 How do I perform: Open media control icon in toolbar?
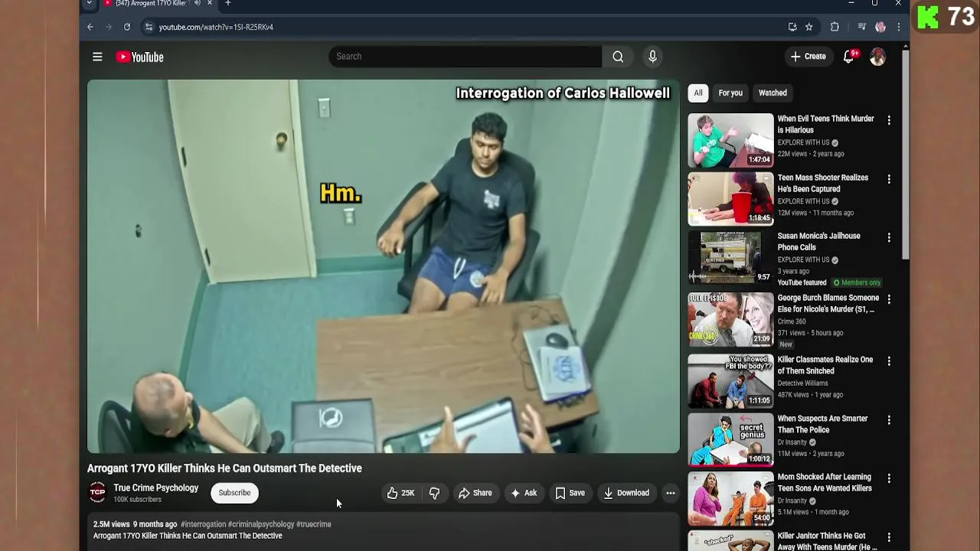pos(861,27)
